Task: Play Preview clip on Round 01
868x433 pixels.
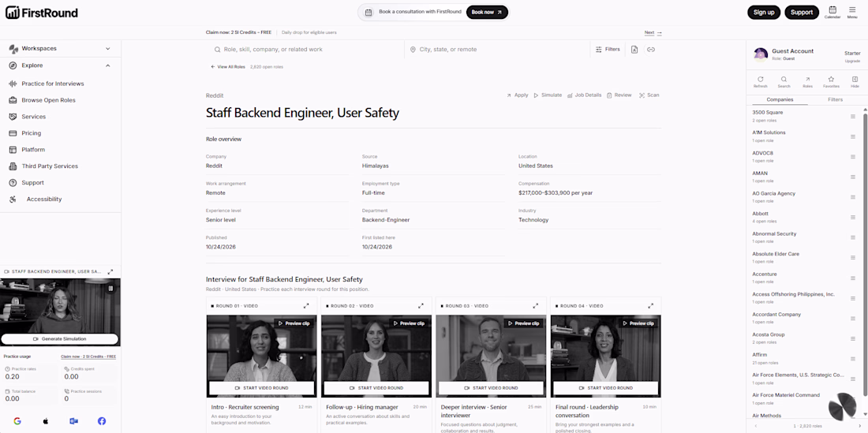Action: [294, 323]
